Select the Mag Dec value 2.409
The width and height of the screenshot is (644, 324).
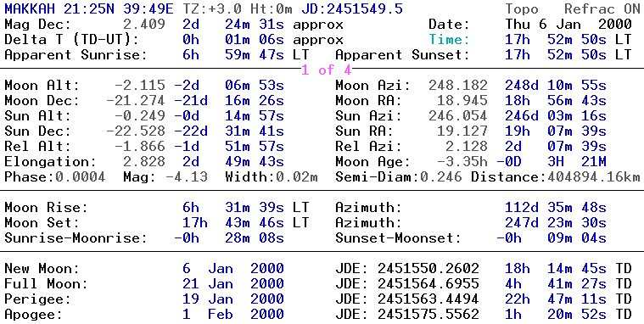(x=144, y=25)
